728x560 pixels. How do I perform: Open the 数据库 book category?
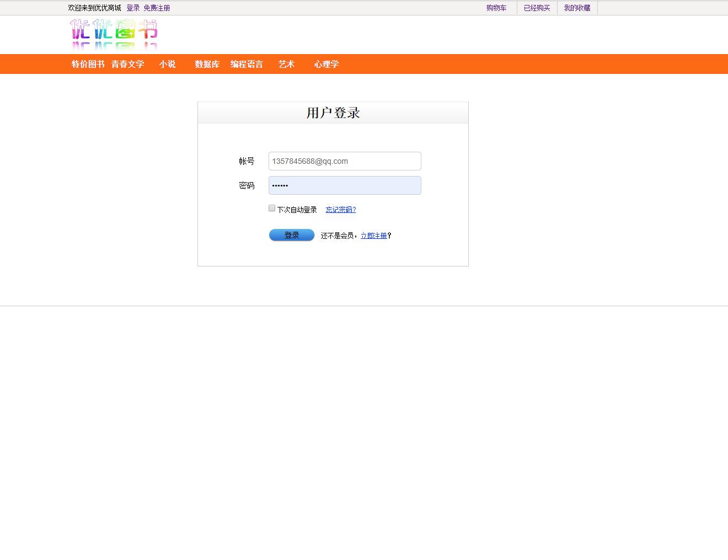coord(207,64)
